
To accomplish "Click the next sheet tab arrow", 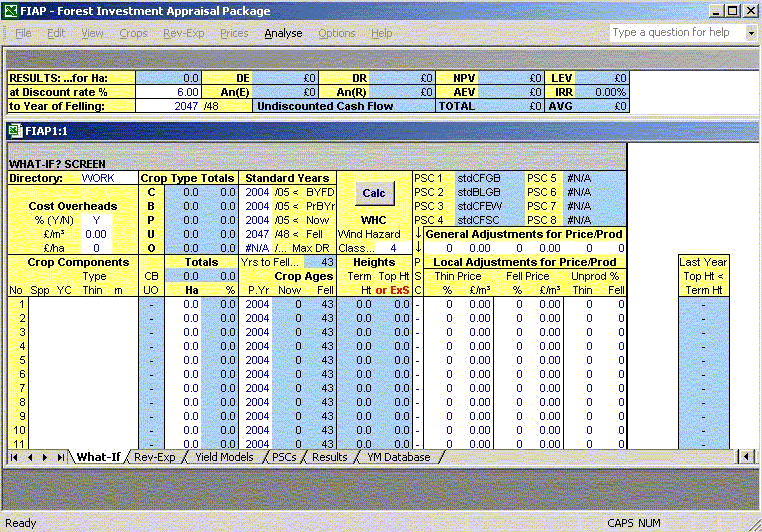I will coord(46,457).
